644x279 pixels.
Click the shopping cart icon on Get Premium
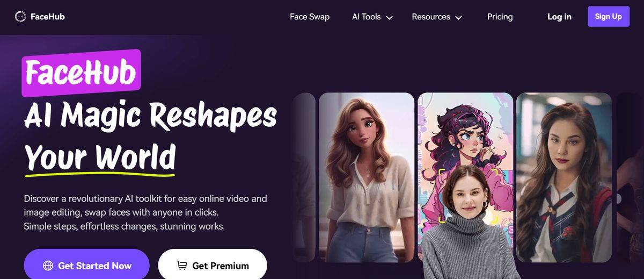click(x=182, y=266)
